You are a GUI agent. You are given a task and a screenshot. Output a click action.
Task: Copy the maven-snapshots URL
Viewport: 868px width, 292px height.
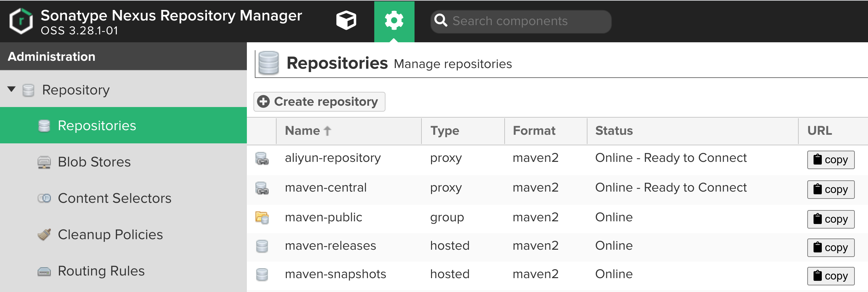[x=831, y=276]
